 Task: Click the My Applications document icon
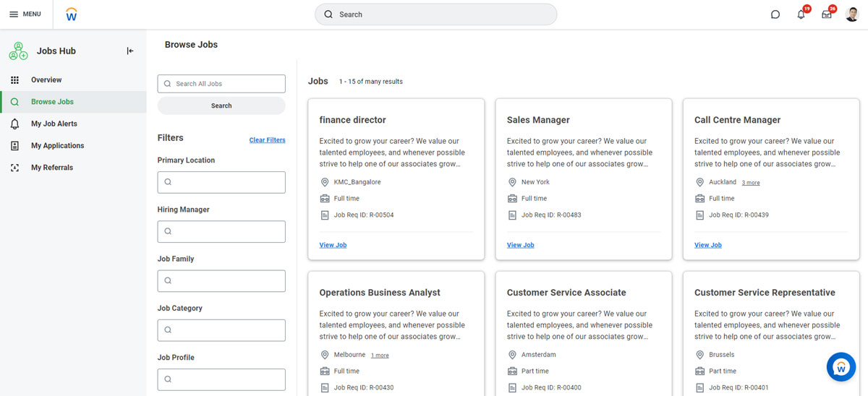point(14,146)
